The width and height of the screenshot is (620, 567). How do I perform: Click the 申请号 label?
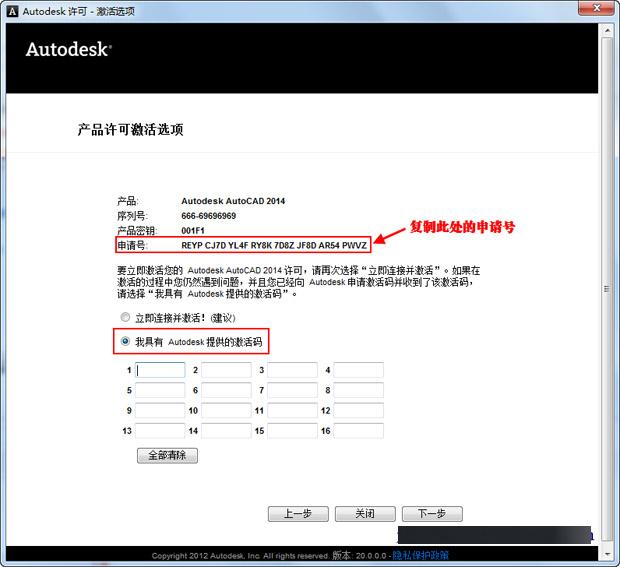(x=132, y=246)
